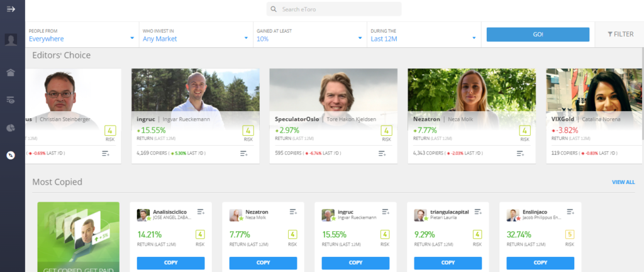
Task: Open the People From Everywhere dropdown
Action: [x=82, y=35]
